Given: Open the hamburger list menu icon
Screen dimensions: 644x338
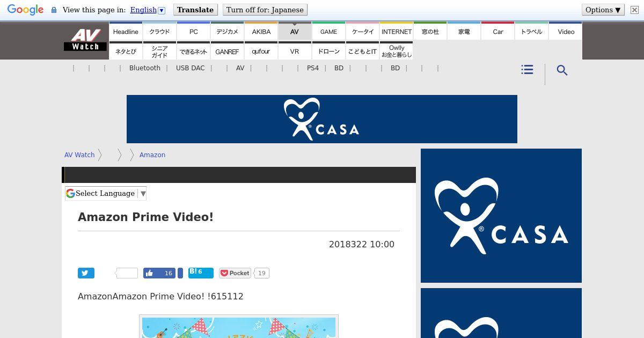Looking at the screenshot, I should tap(527, 70).
